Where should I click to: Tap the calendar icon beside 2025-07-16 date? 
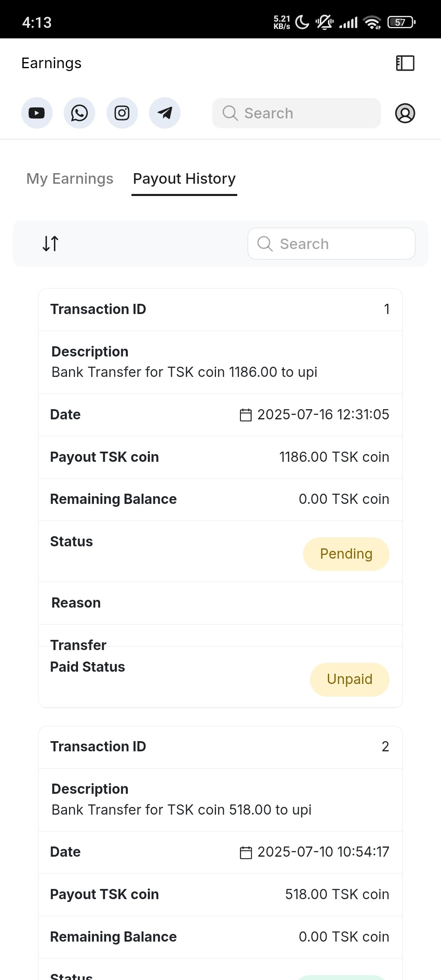coord(245,415)
